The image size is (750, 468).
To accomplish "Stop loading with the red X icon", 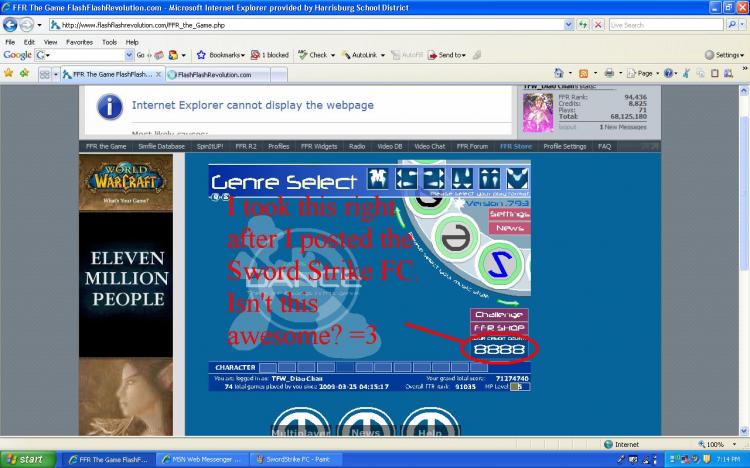I will tap(598, 24).
